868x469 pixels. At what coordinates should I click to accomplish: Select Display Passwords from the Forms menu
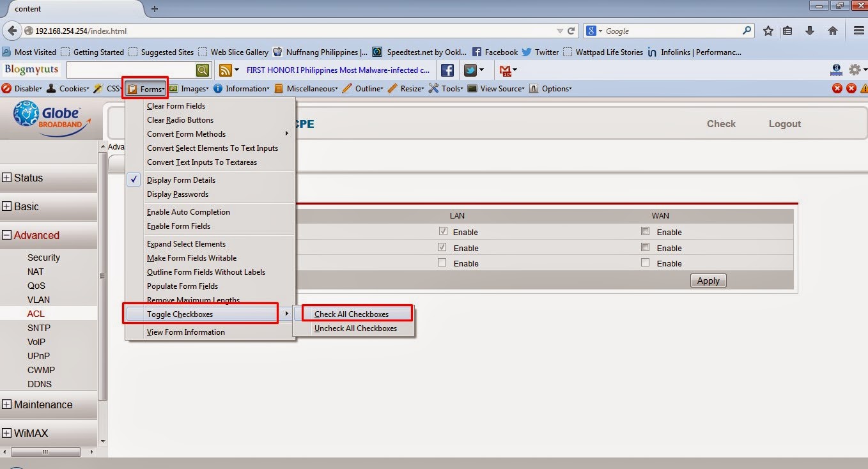coord(210,194)
